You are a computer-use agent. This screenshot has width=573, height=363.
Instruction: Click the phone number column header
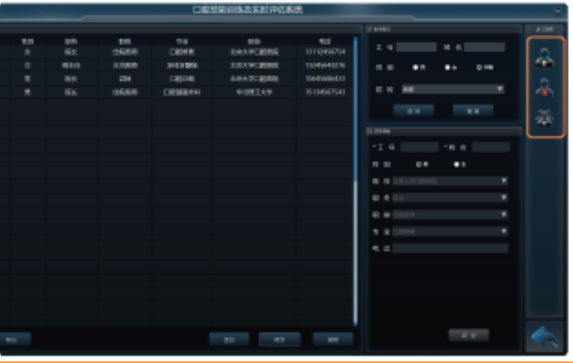click(325, 41)
